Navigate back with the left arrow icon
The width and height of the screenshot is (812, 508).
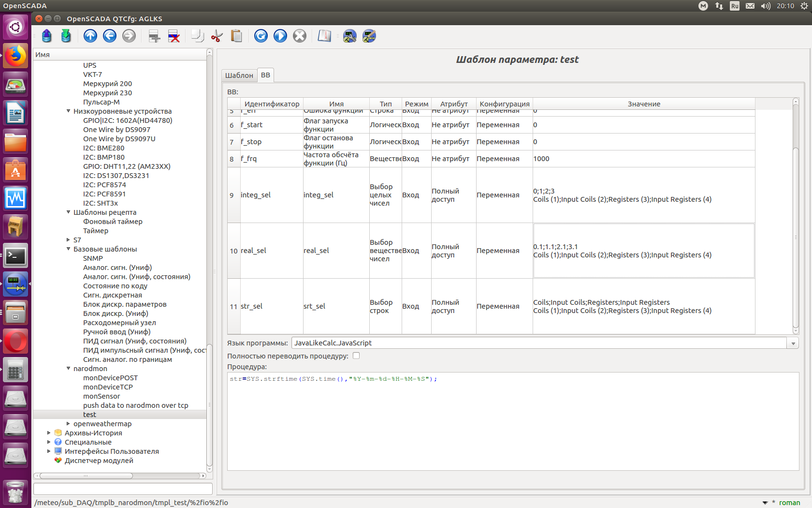110,36
